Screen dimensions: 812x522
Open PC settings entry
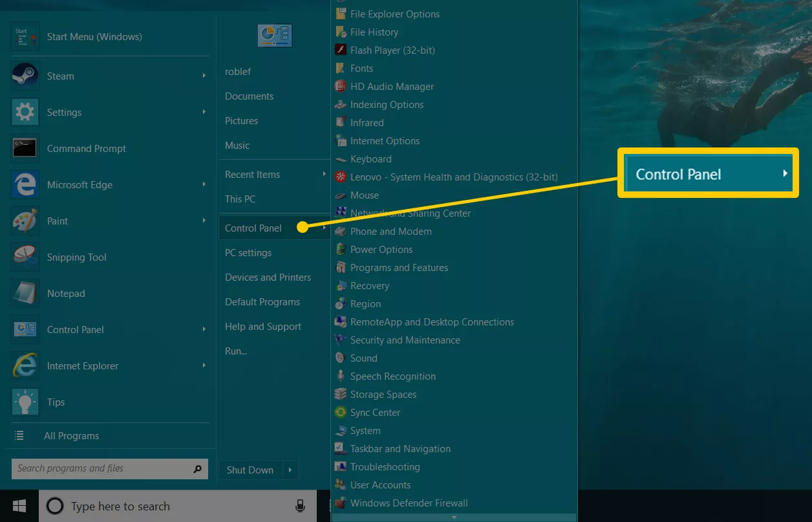click(248, 253)
